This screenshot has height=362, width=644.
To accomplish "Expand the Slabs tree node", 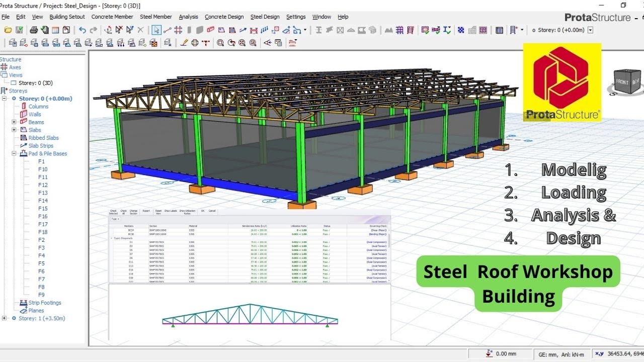I will pyautogui.click(x=14, y=130).
